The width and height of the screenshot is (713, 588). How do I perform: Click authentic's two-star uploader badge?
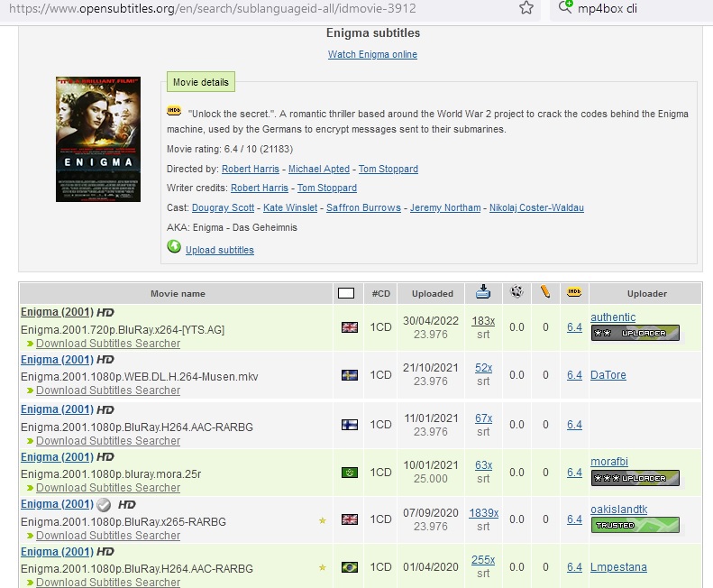pos(635,333)
